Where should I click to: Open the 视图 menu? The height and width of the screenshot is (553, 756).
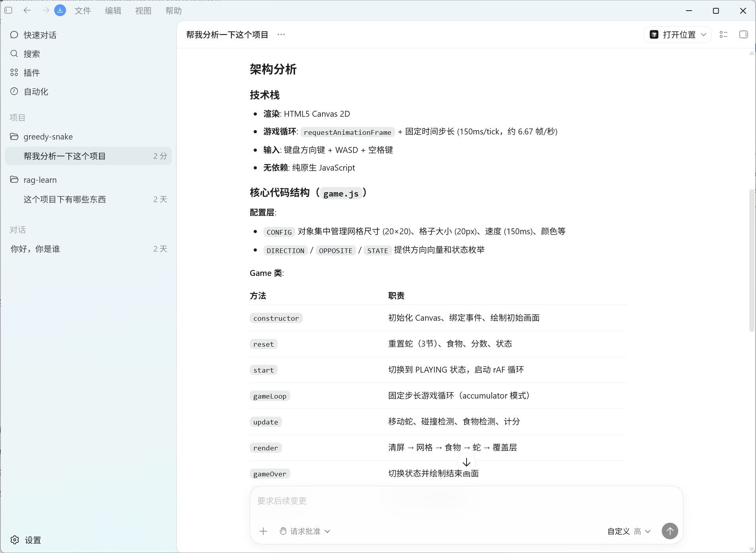[143, 11]
